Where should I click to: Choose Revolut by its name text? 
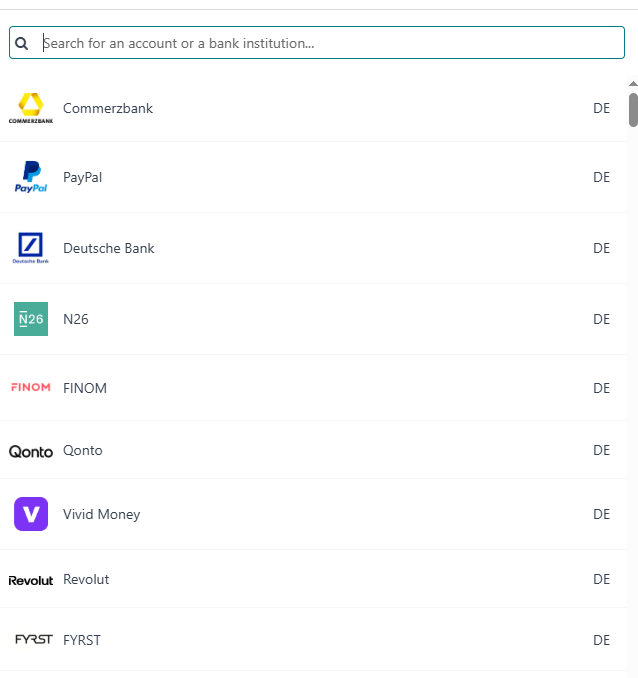pos(86,579)
